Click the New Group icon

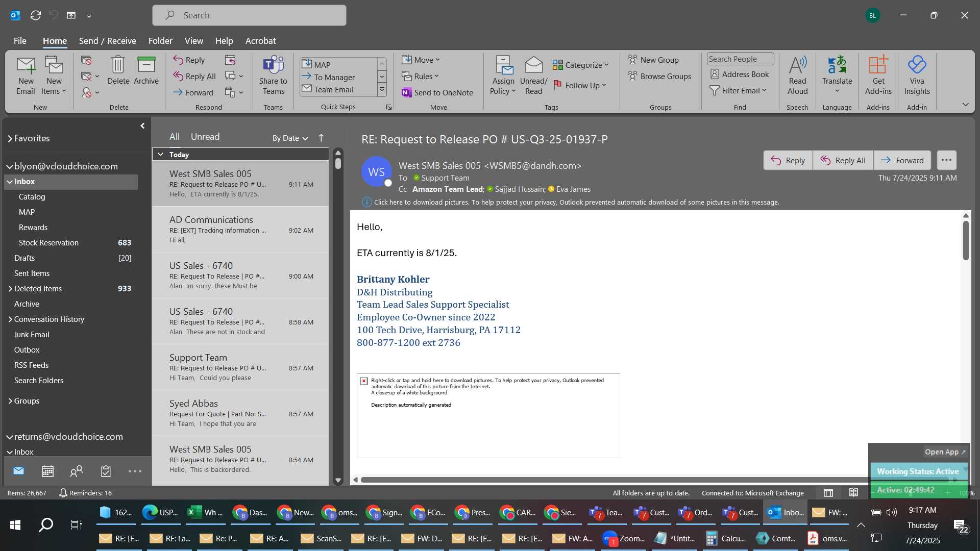[x=653, y=60]
